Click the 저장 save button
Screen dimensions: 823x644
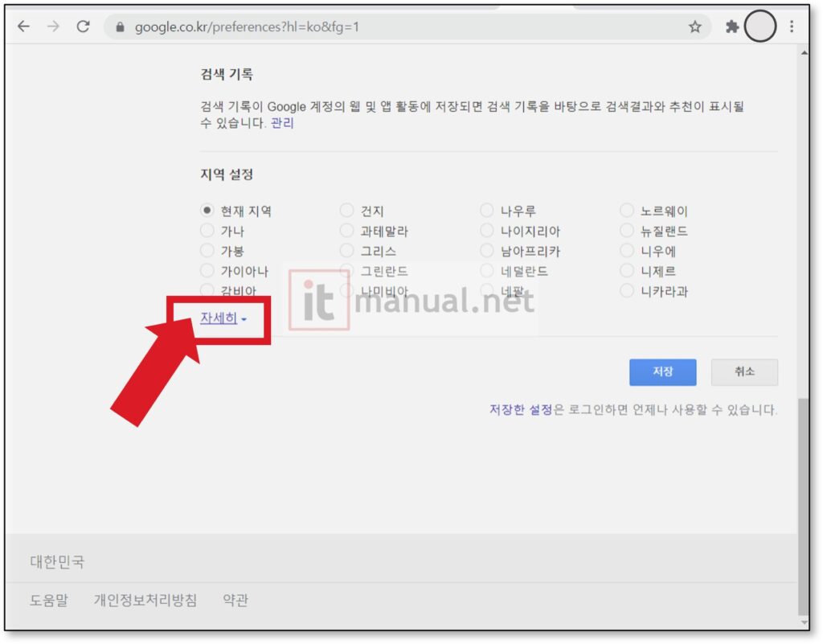coord(662,372)
